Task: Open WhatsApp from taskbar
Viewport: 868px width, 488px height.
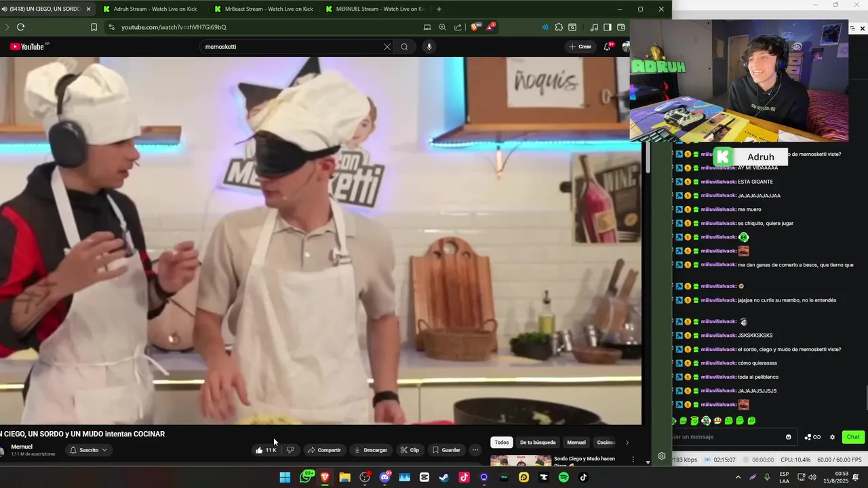Action: (306, 477)
